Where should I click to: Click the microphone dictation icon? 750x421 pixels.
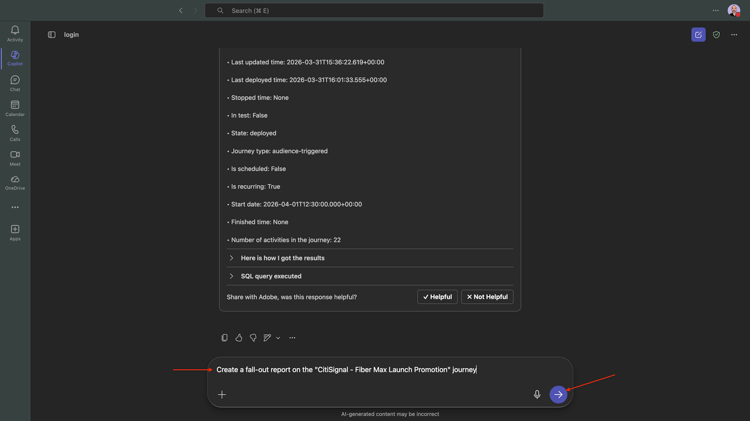tap(537, 394)
